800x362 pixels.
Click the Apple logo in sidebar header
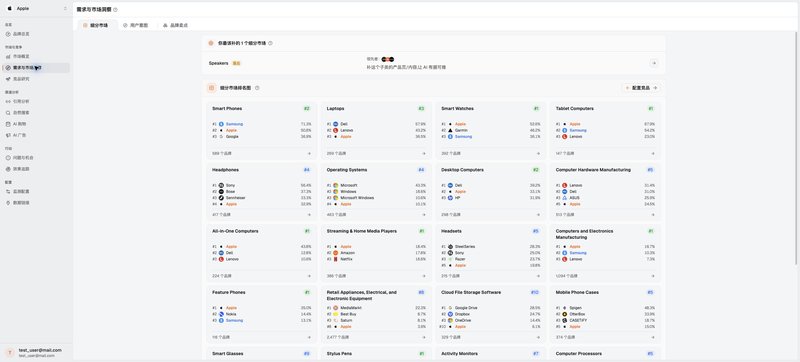[x=9, y=9]
